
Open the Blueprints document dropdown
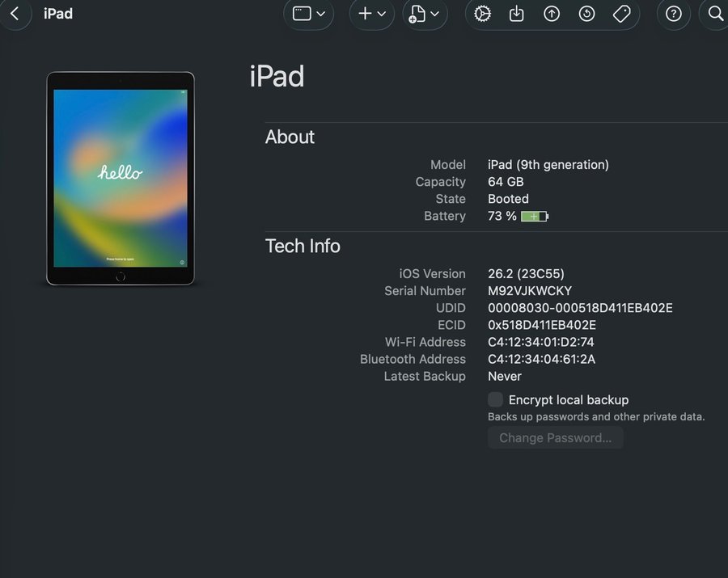point(425,14)
